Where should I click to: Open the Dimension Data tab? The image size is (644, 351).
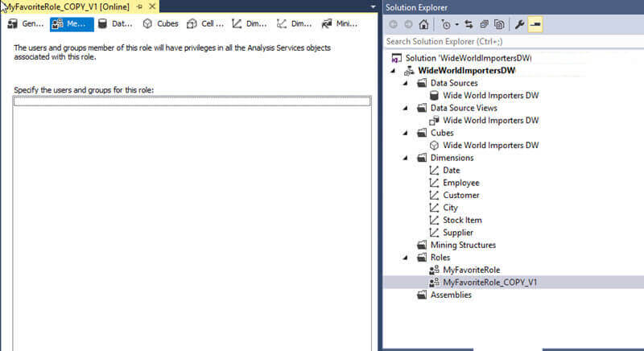click(295, 24)
